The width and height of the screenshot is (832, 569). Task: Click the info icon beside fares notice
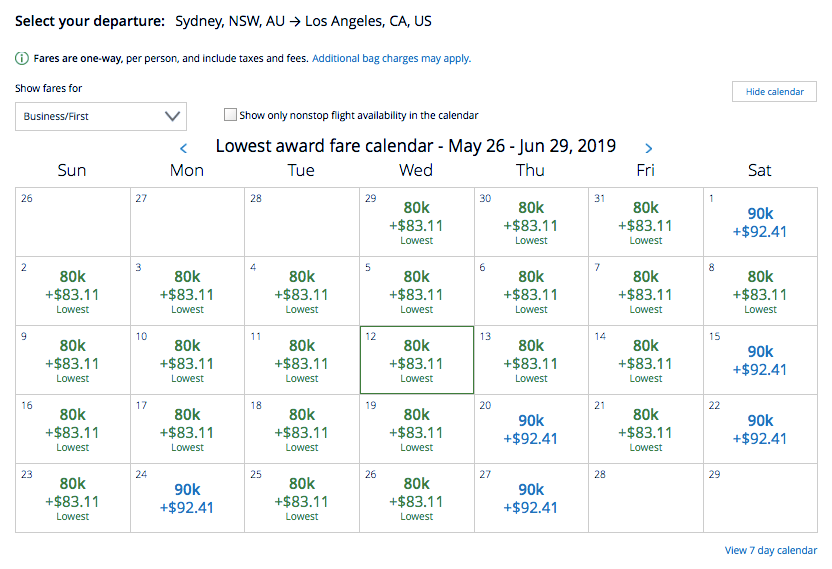(x=21, y=59)
